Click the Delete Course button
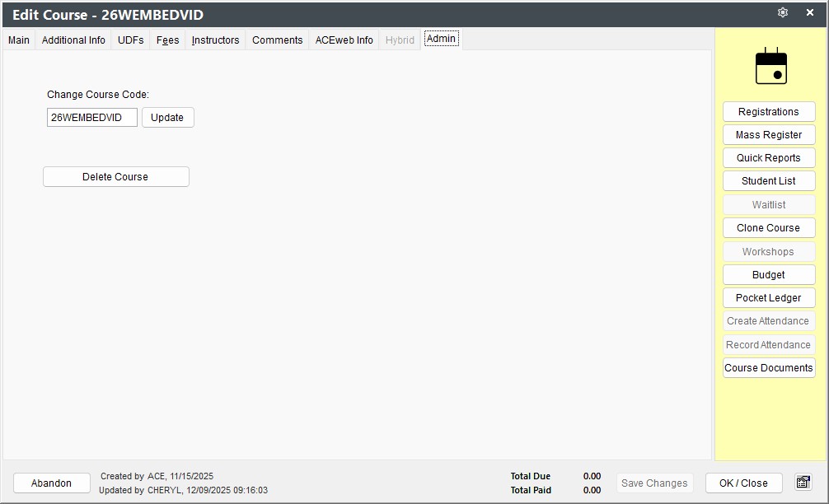The height and width of the screenshot is (504, 829). pyautogui.click(x=116, y=177)
